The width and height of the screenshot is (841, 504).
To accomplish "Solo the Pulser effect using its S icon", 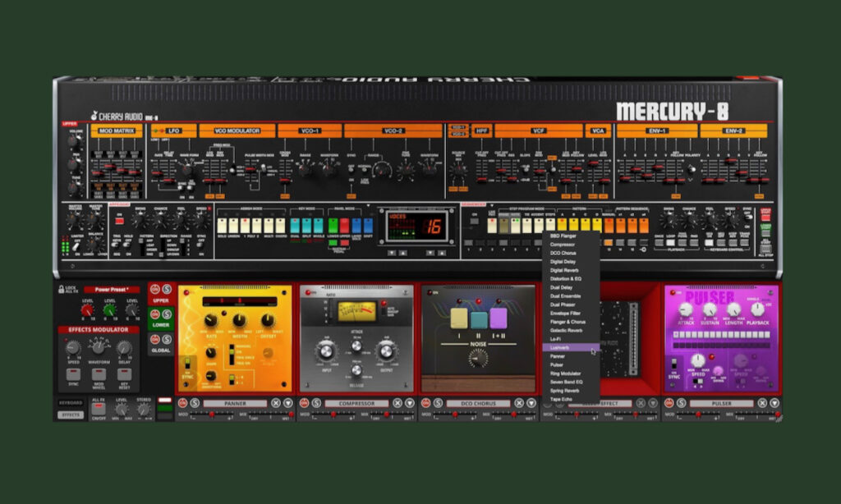I will click(x=681, y=403).
